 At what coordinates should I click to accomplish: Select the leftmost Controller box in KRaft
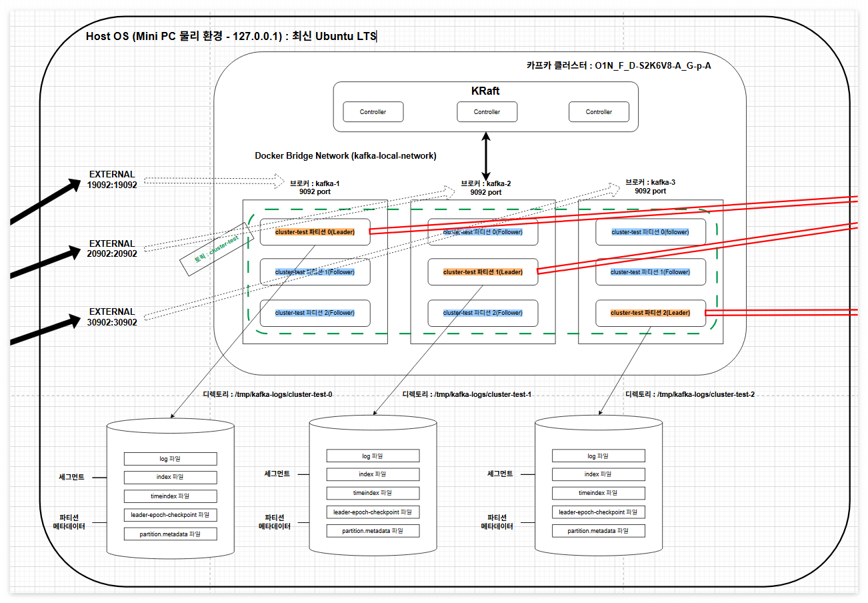point(373,112)
